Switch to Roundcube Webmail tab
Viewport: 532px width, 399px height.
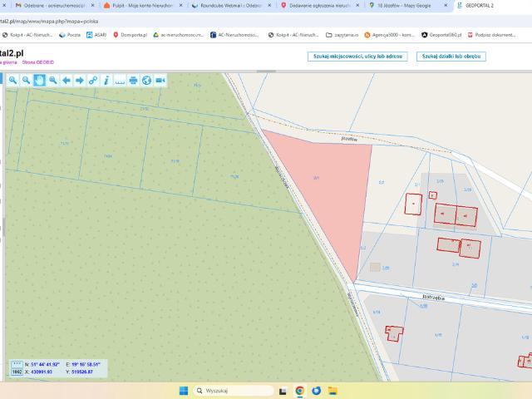[x=231, y=6]
